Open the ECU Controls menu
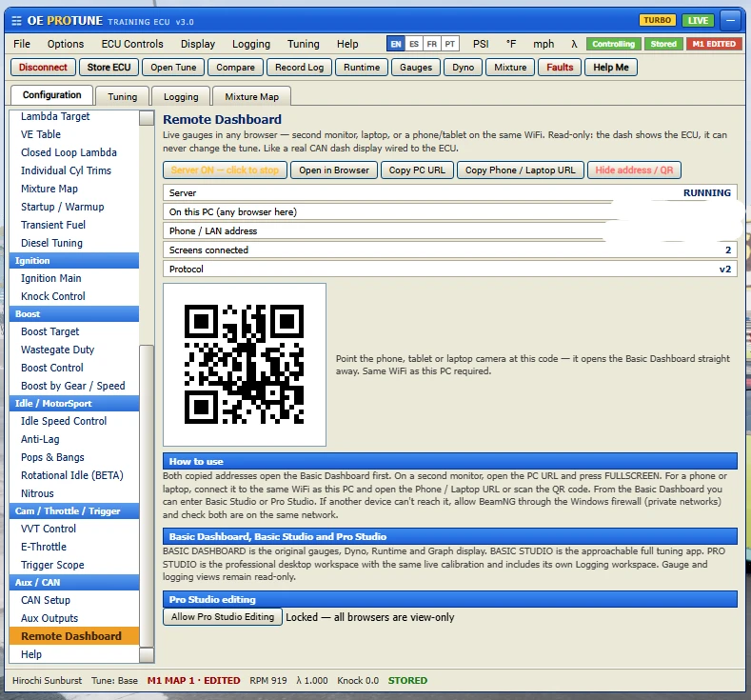751x700 pixels. point(132,44)
